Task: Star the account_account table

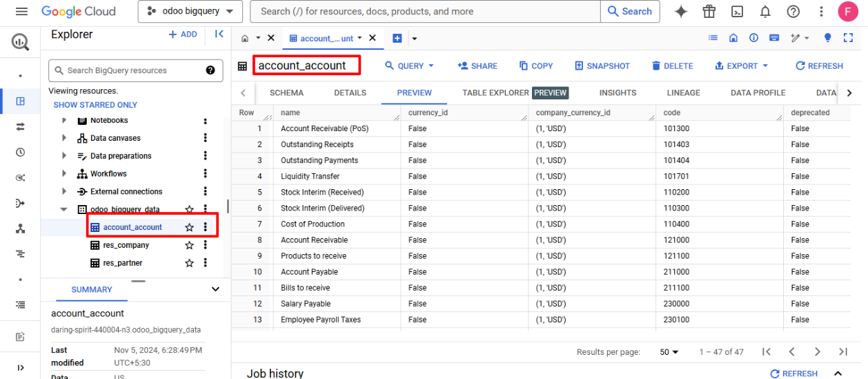Action: click(x=189, y=227)
